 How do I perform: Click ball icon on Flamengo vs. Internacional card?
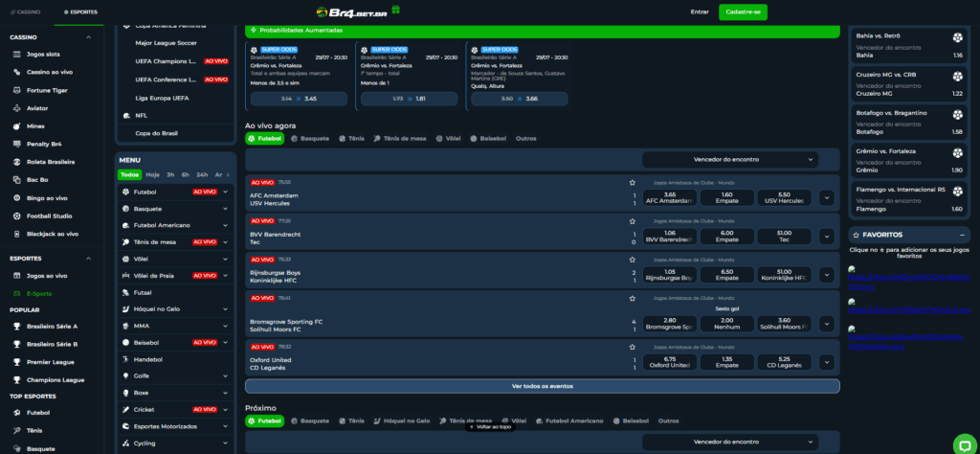tap(957, 192)
